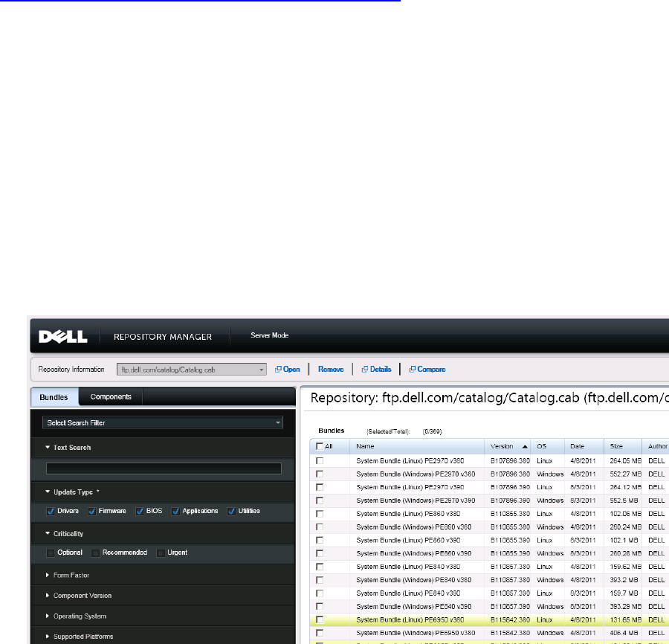Select System Bundle (Linux) PE860 v380 checkbox
Screen dimensions: 669x644
pos(320,514)
